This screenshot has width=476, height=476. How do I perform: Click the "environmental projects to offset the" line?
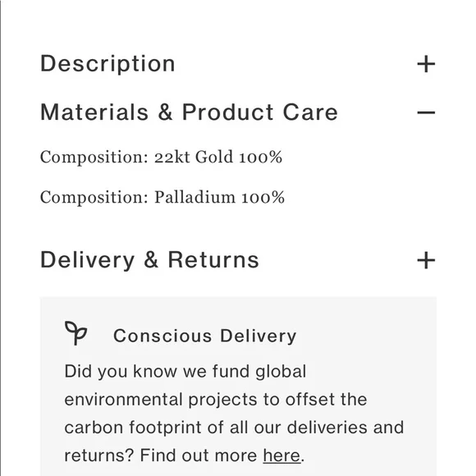[x=216, y=400]
